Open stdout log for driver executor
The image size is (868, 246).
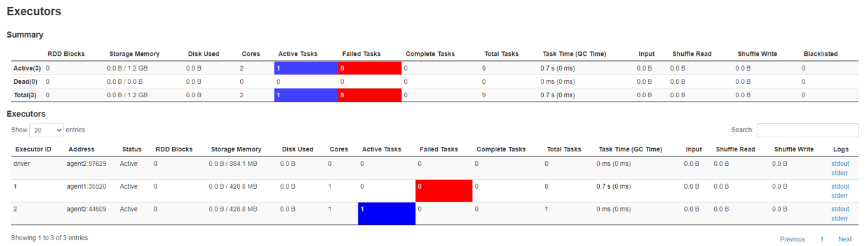[x=840, y=164]
